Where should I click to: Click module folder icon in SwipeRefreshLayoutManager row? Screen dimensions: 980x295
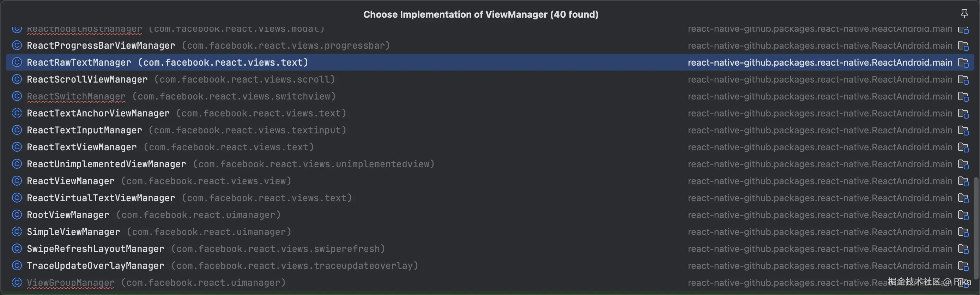pos(963,249)
